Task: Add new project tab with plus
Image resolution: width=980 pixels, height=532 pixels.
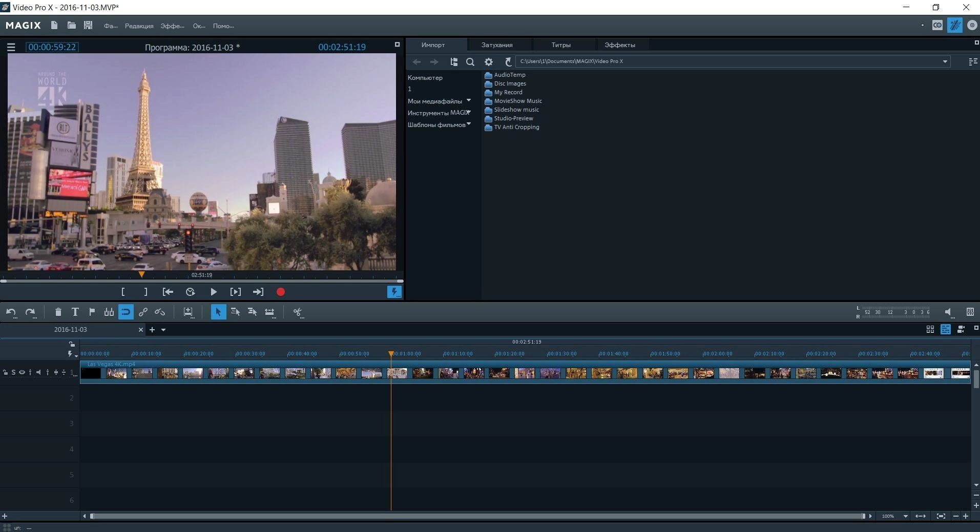Action: (x=152, y=330)
